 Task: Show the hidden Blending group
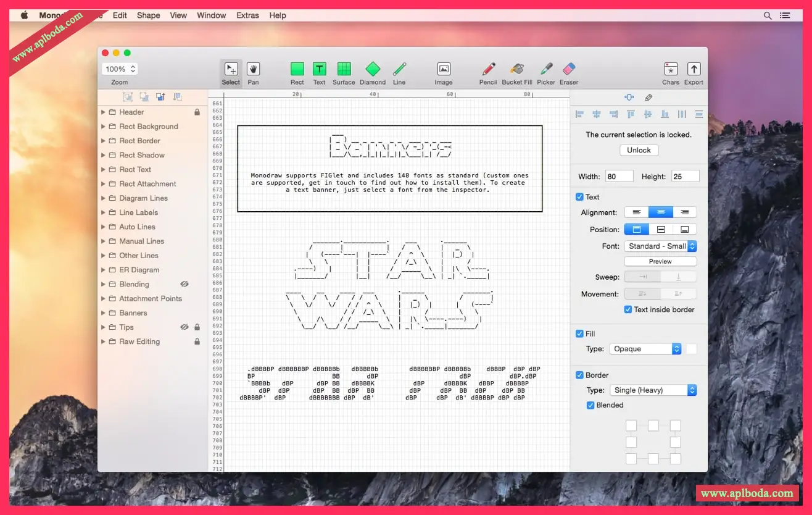[184, 284]
